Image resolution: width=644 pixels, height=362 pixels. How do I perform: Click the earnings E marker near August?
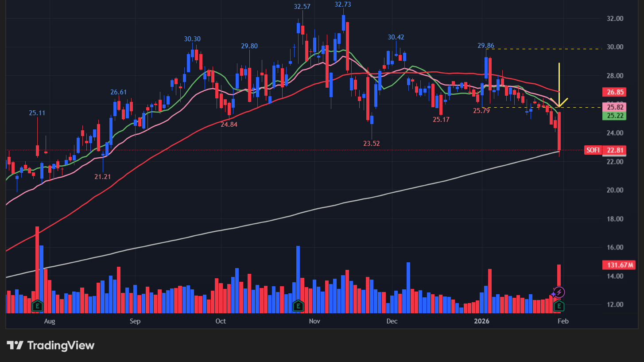coord(38,305)
